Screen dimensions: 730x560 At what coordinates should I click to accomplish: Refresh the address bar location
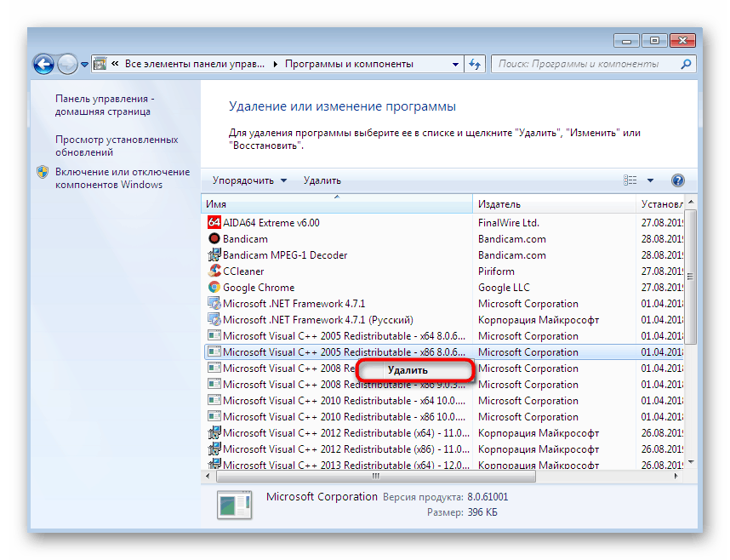click(475, 64)
